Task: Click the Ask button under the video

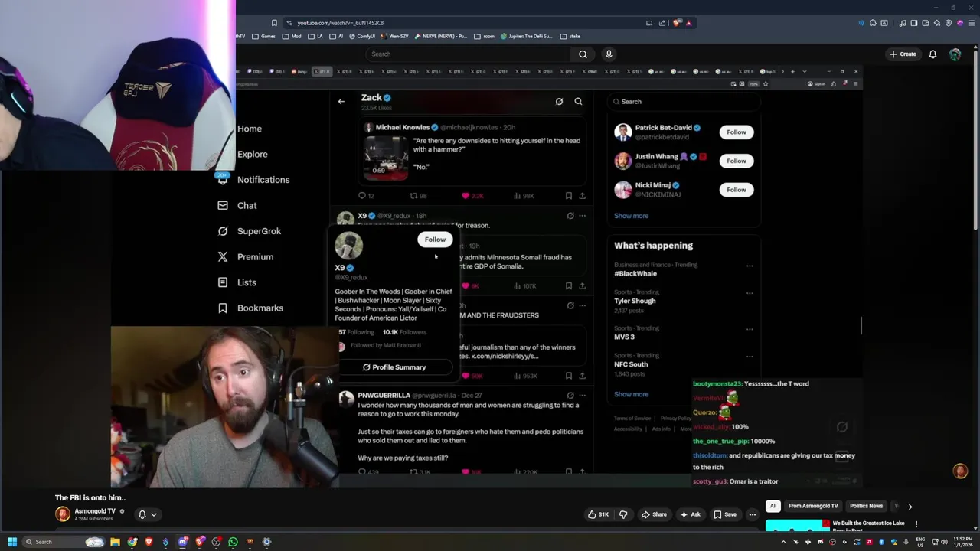Action: 690,514
